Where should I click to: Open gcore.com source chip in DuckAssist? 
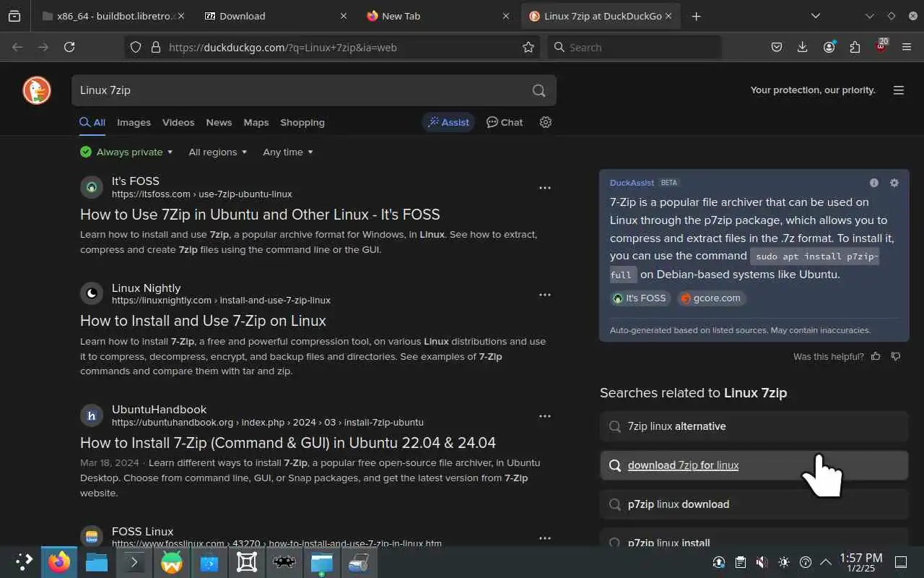pyautogui.click(x=712, y=298)
